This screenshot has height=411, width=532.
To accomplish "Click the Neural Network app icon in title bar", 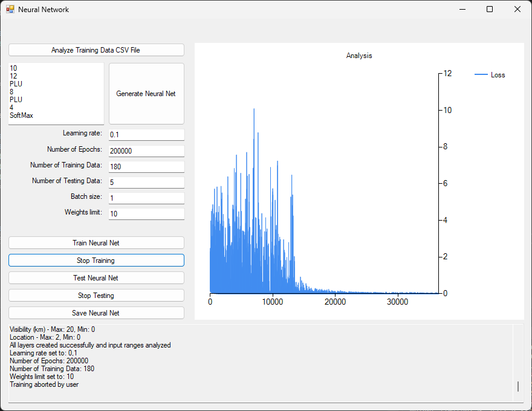I will (10, 9).
